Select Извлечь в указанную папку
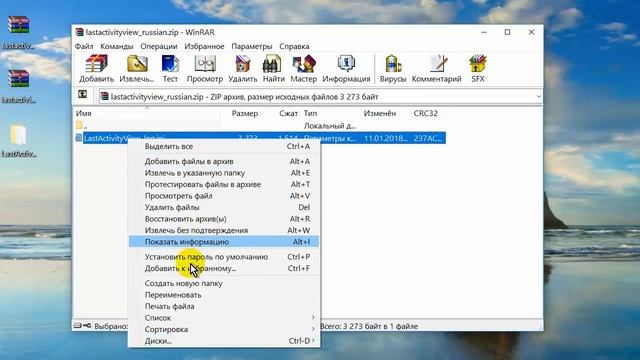640x360 pixels. 224,173
